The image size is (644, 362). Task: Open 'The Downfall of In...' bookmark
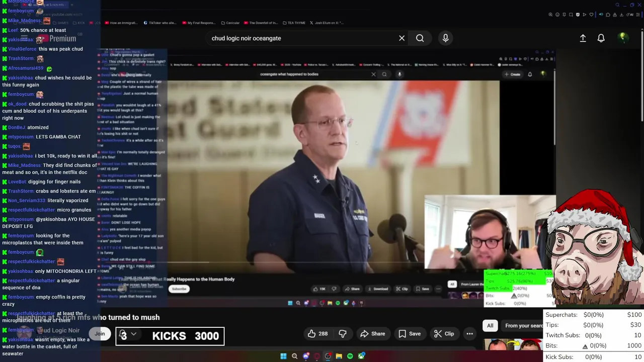[260, 23]
